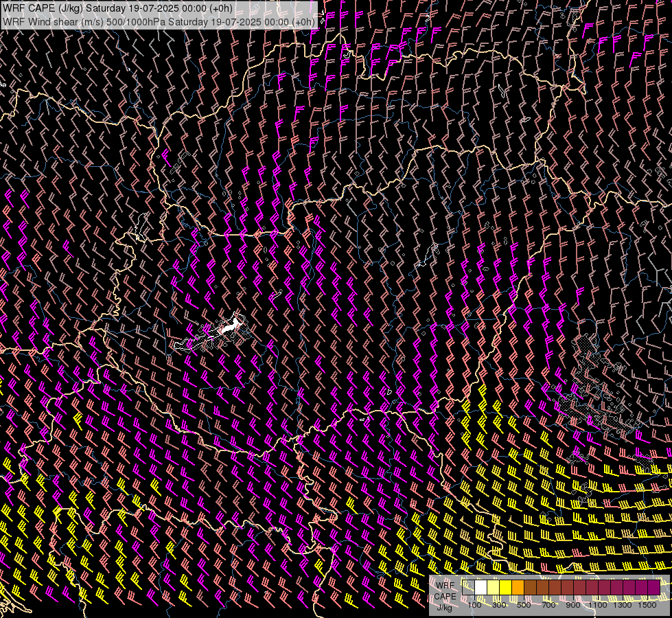Click the WRF Wind shear title line
This screenshot has width=672, height=618.
[x=159, y=21]
